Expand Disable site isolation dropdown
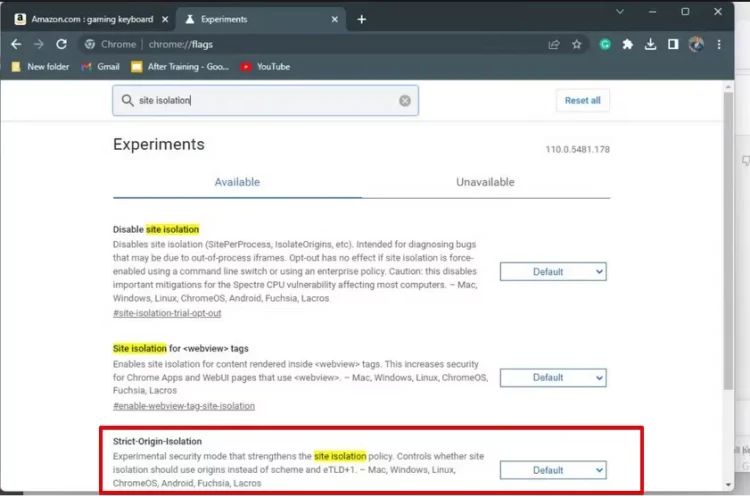Image resolution: width=750 pixels, height=498 pixels. tap(553, 271)
